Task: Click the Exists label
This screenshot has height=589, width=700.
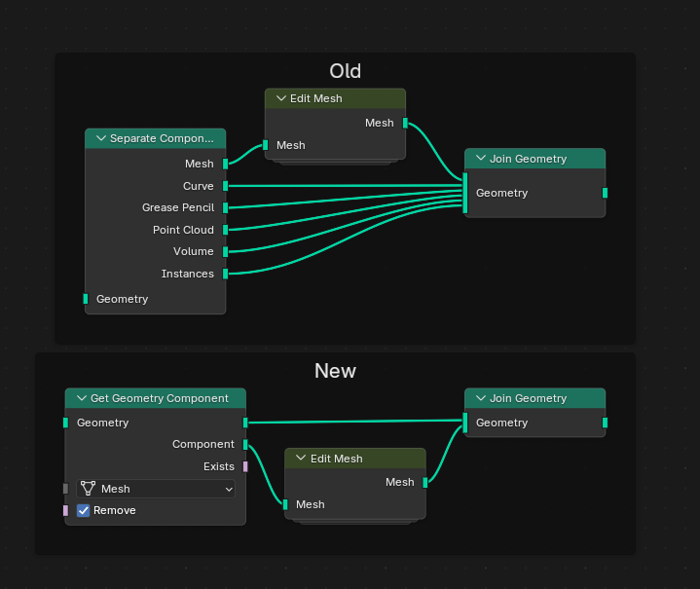Action: click(219, 466)
